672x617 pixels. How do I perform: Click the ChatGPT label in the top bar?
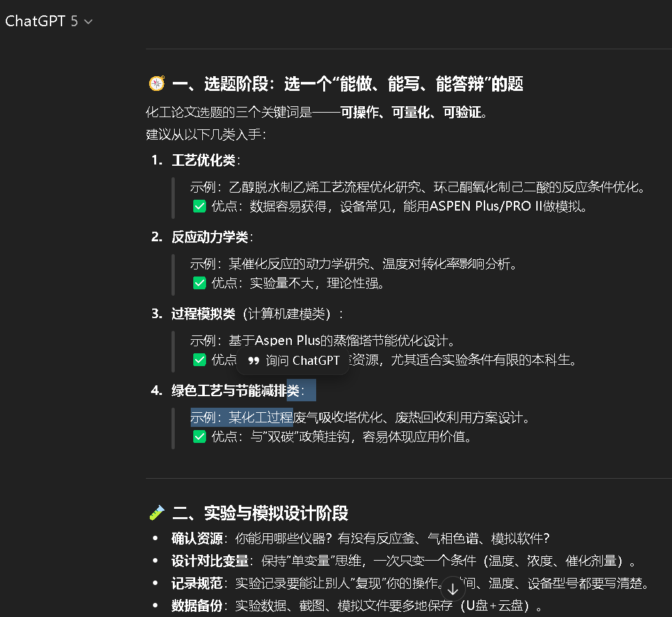pos(35,20)
